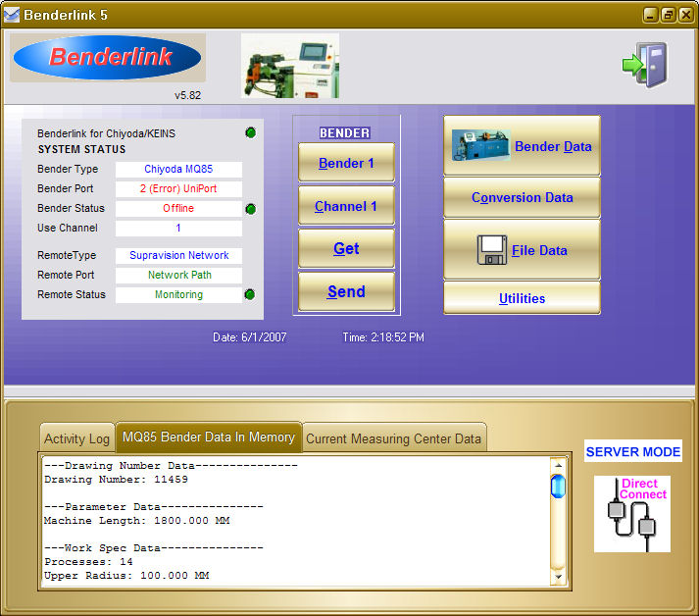
Task: Open Conversion Data
Action: click(x=522, y=198)
